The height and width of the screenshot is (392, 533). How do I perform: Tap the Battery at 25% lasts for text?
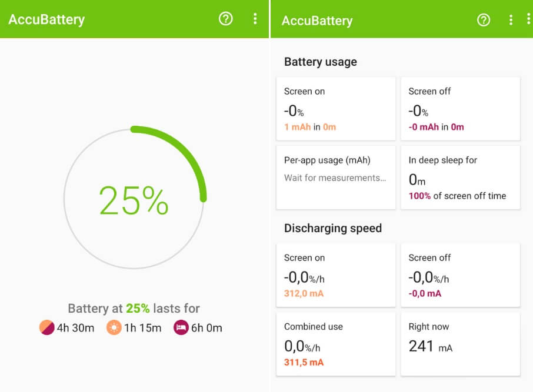pyautogui.click(x=134, y=308)
